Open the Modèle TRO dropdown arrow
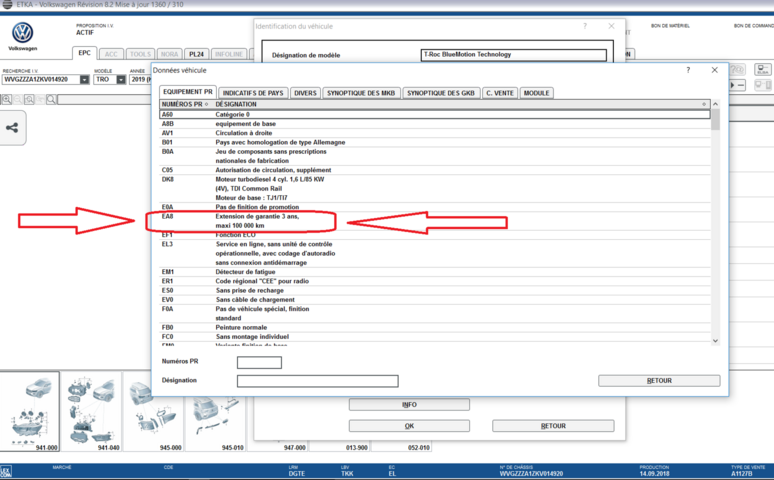This screenshot has height=480, width=774. point(121,80)
